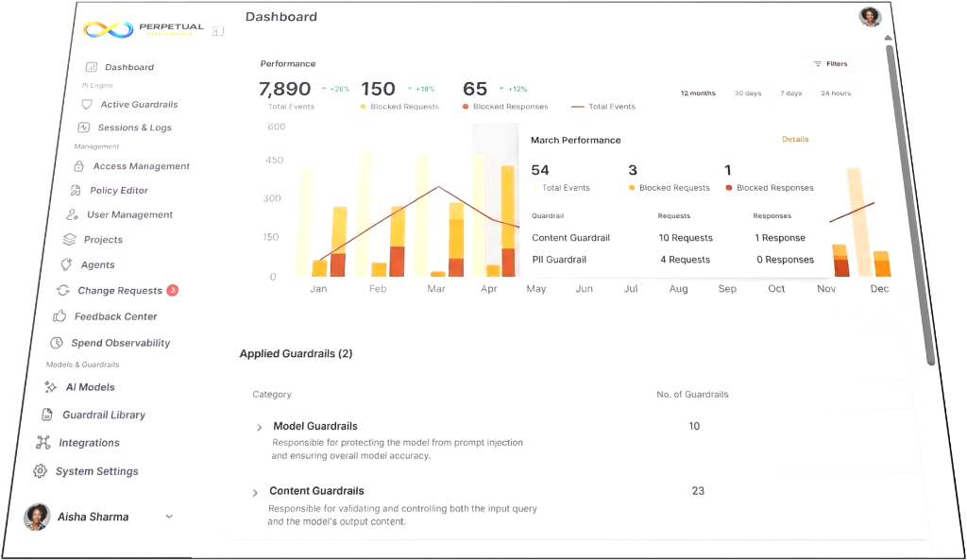
Task: Open the Active Guardrails shield icon
Action: point(86,103)
